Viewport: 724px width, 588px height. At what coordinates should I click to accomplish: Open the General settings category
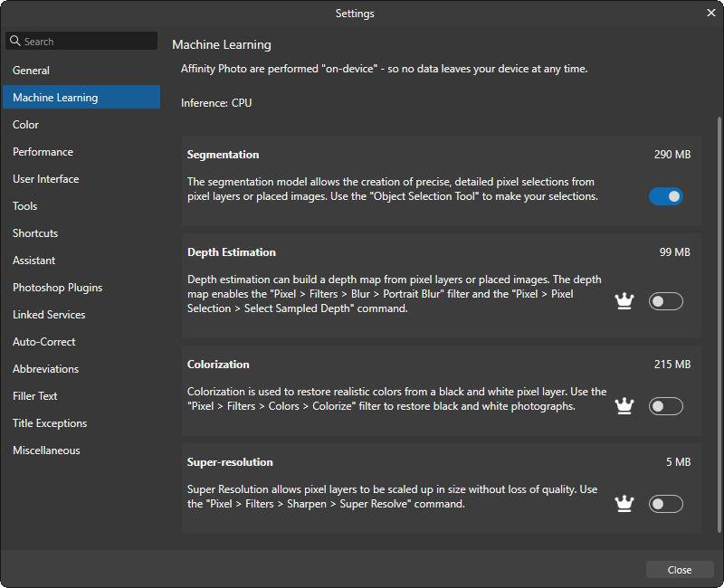click(x=32, y=71)
